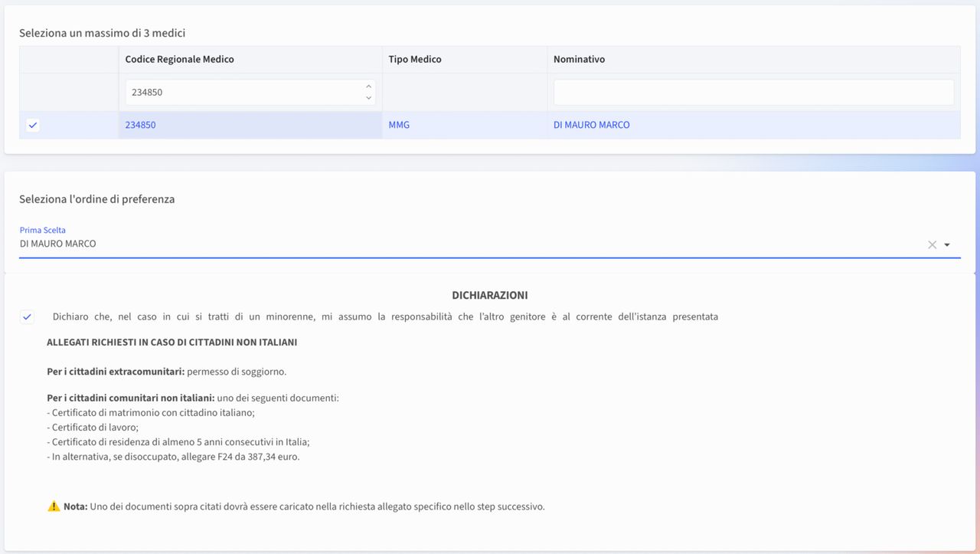Click the Prima Scelta field showing DI MAURO MARCO

459,244
